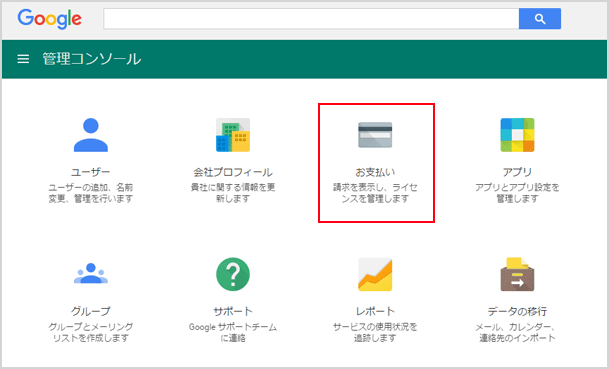Viewport: 609px width, 369px height.
Task: Click description アプリとアプリ設定を管理します
Action: pos(517,193)
